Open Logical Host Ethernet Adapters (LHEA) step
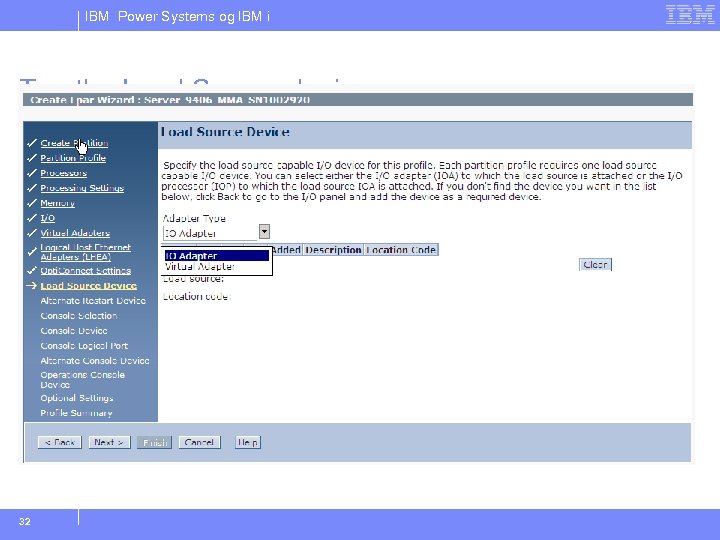720x540 pixels. tap(85, 252)
